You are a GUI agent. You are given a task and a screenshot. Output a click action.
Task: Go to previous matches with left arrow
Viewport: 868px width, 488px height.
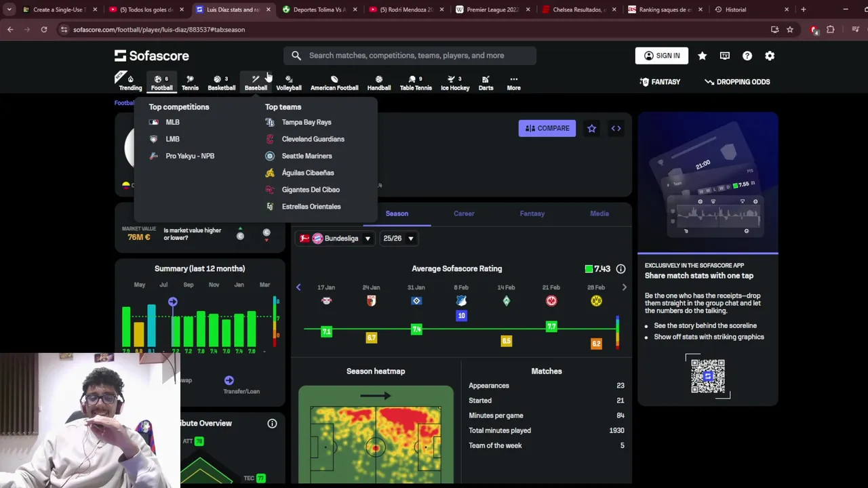pos(298,287)
